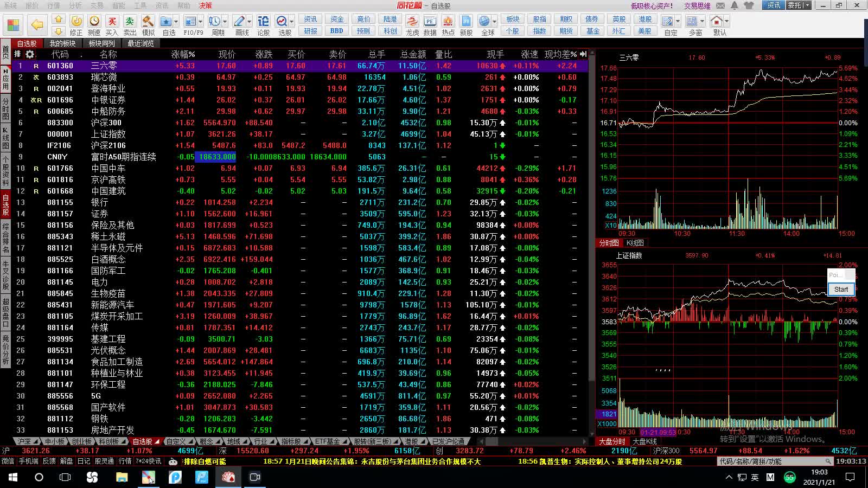The image size is (868, 488).
Task: Click the 低吸核心资产! promo link
Action: (652, 5)
